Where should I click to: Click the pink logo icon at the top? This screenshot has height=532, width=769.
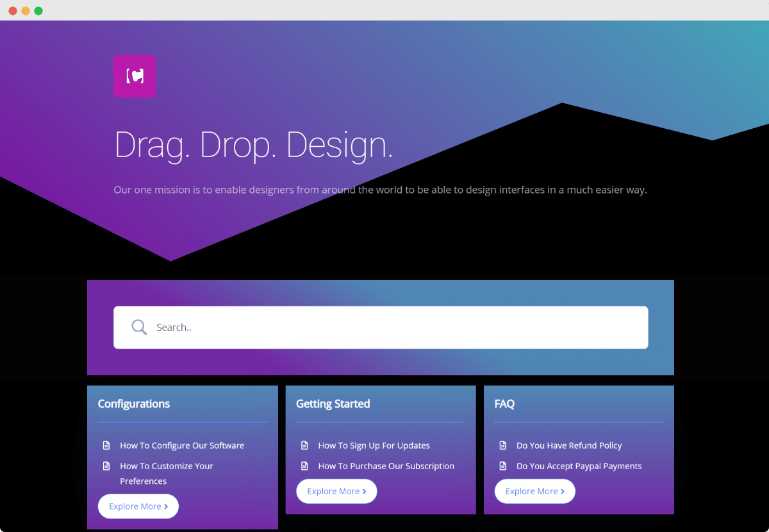pos(135,76)
